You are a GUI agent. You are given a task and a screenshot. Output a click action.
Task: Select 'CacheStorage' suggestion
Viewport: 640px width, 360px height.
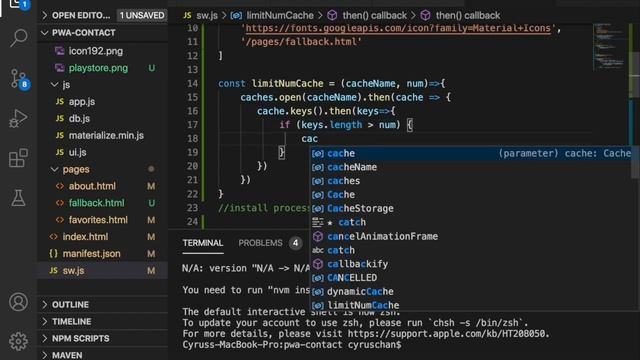(471, 209)
